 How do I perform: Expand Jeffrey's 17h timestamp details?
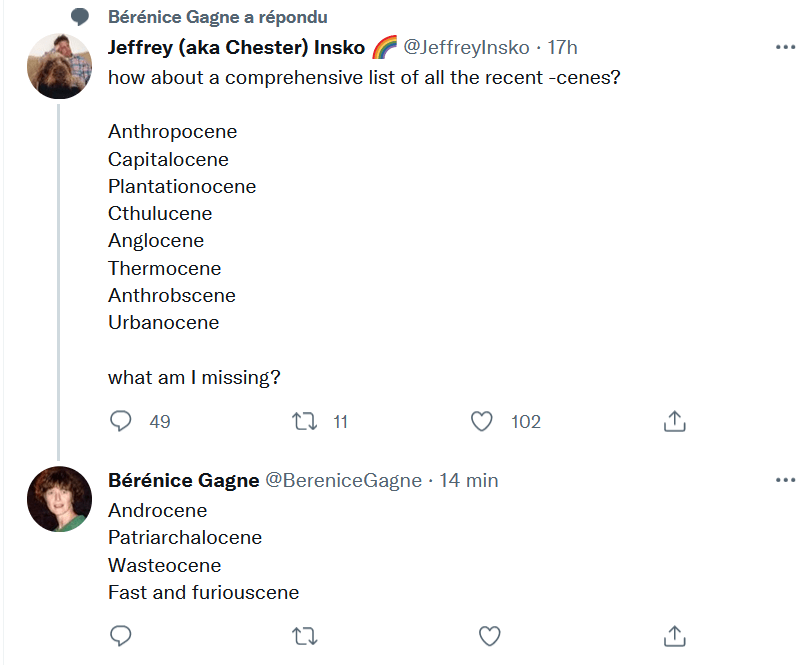pyautogui.click(x=561, y=46)
